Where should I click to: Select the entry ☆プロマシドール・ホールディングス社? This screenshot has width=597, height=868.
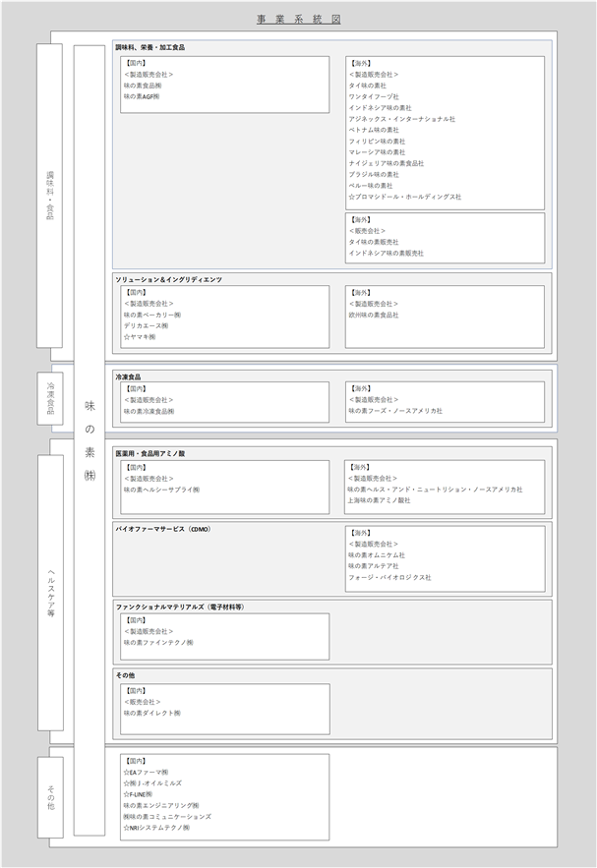coord(405,197)
